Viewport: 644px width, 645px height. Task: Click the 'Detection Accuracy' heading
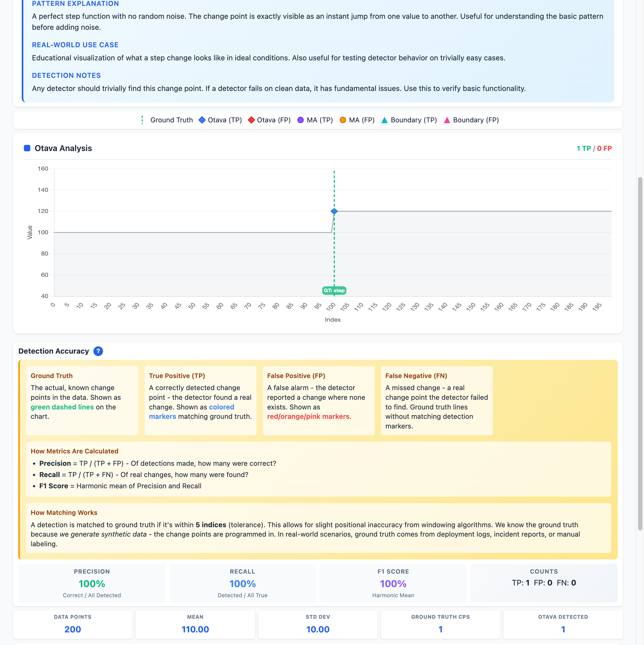coord(53,351)
